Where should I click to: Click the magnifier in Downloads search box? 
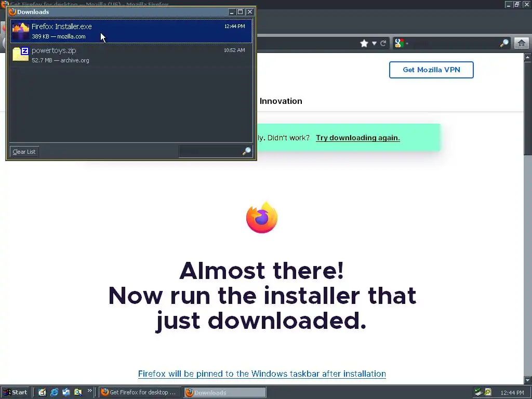247,151
